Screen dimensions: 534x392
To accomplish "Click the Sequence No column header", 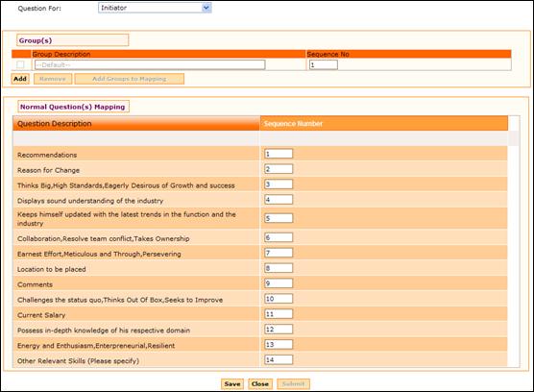I will 409,54.
